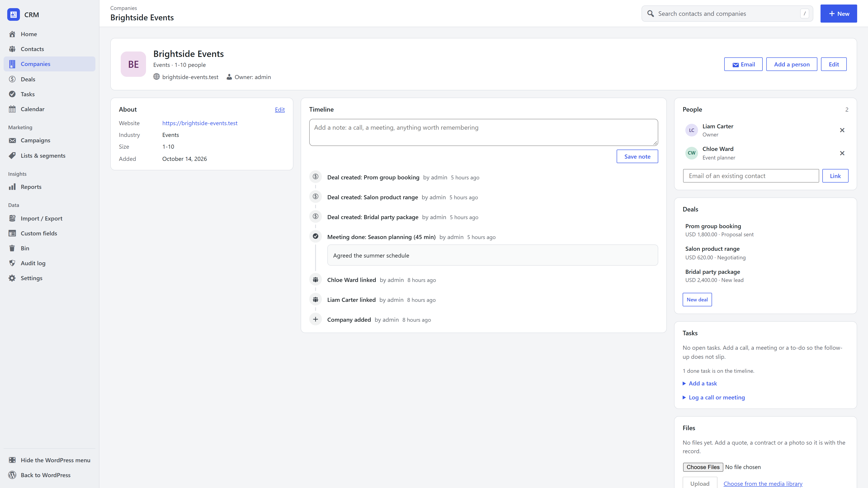View Reports under Insights

(x=50, y=187)
